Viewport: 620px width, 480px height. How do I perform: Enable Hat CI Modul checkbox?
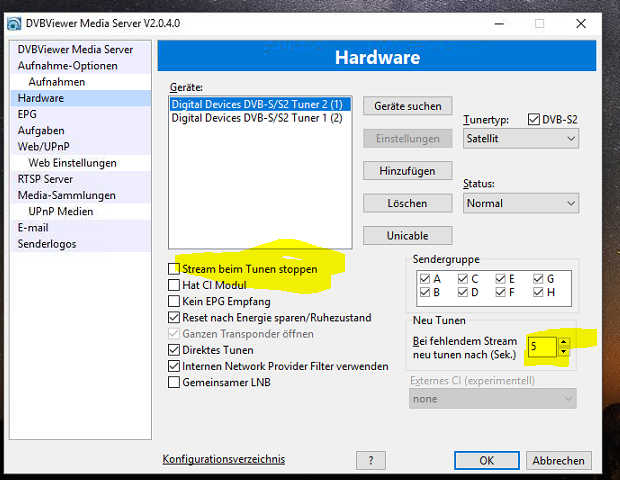click(174, 285)
